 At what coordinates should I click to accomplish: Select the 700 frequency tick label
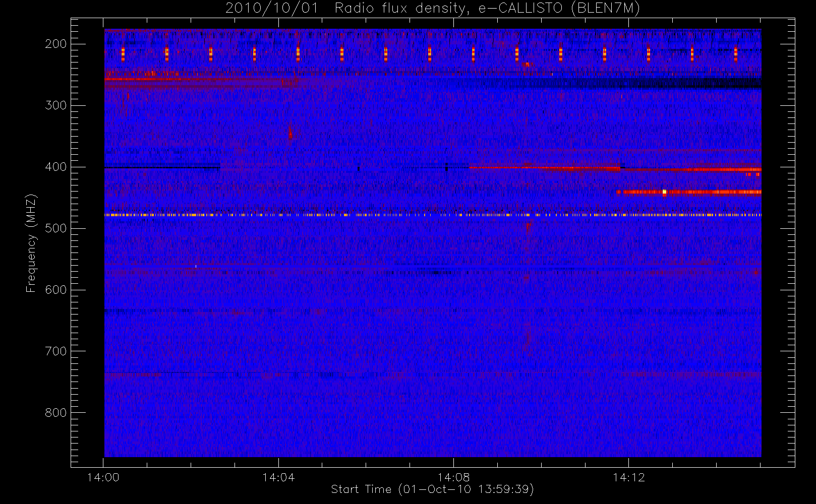pyautogui.click(x=56, y=351)
